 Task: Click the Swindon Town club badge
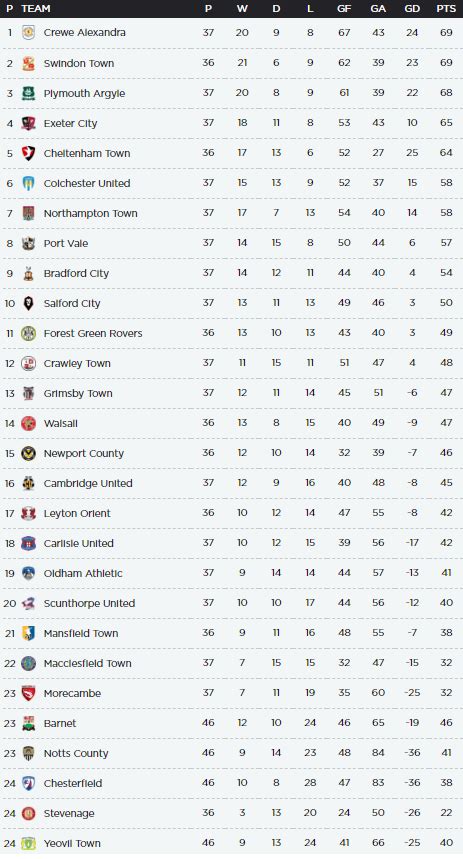(x=28, y=63)
